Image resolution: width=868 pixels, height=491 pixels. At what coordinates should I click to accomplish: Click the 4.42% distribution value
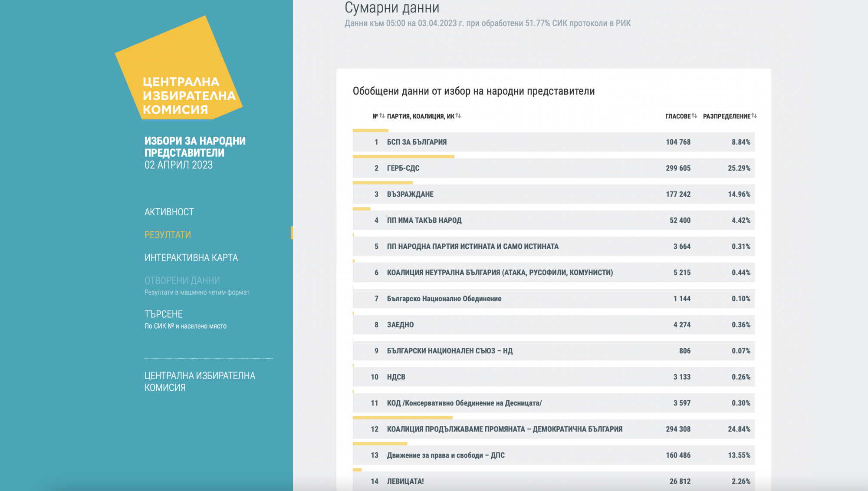click(741, 220)
